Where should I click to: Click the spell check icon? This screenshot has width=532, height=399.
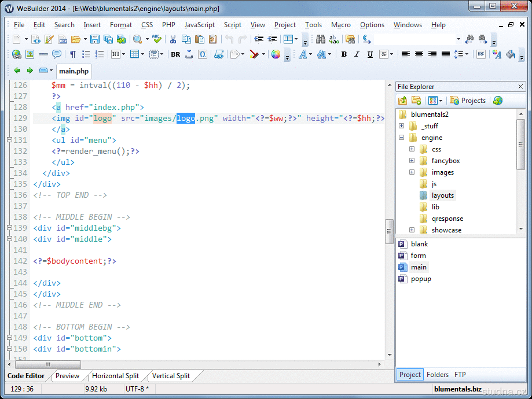click(x=157, y=39)
